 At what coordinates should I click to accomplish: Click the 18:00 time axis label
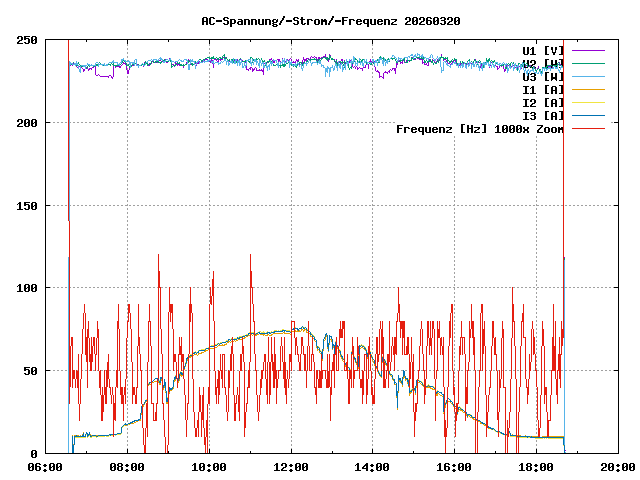[x=537, y=467]
